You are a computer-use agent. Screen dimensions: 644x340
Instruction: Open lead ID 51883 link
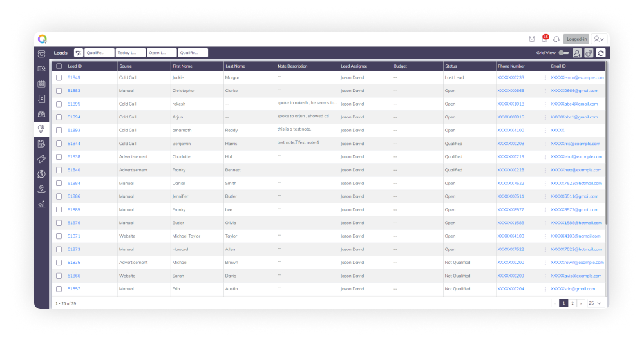click(74, 91)
